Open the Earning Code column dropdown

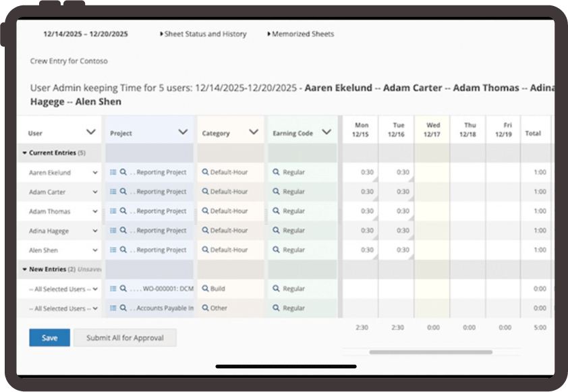pos(326,132)
